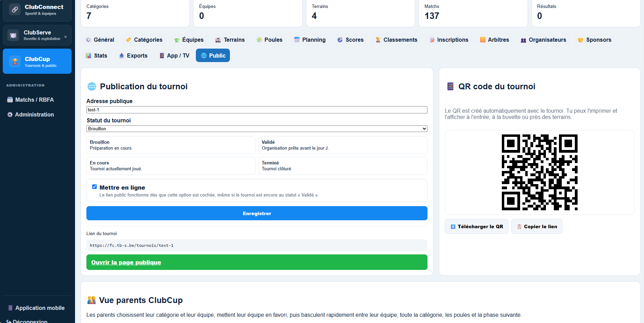
Task: Click the Sponsors handshake icon
Action: 581,40
